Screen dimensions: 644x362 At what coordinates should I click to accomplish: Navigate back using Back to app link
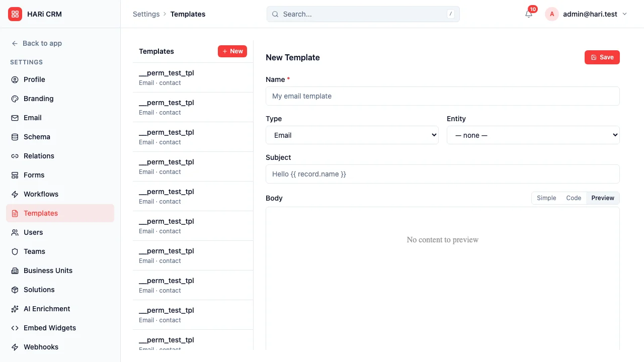point(36,43)
